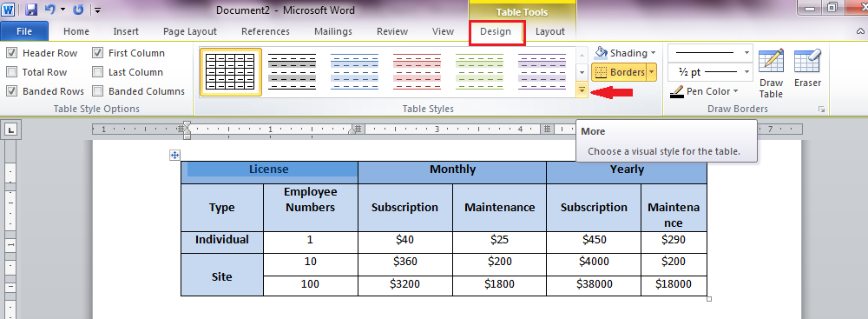Click the Shading paint bucket button

621,53
